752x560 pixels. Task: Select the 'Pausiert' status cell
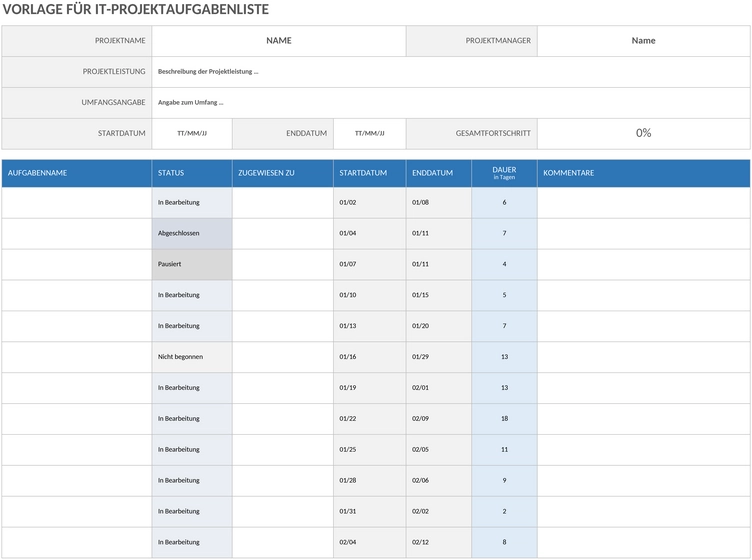click(x=192, y=264)
